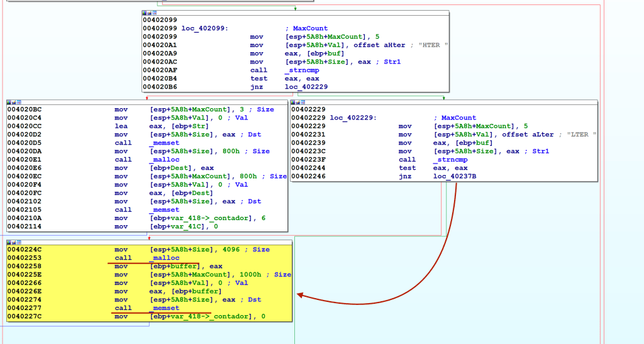Click the node color icon on the loc_402099 block
This screenshot has width=644, height=344.
tap(145, 13)
